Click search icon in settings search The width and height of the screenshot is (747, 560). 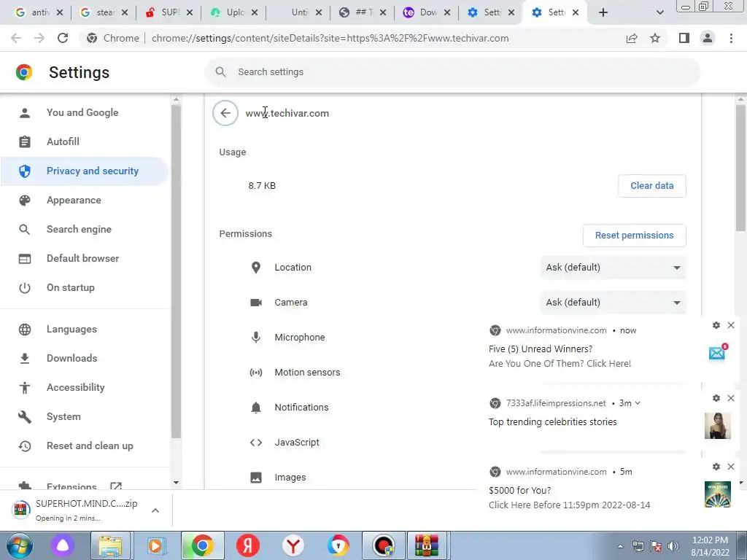coord(220,72)
